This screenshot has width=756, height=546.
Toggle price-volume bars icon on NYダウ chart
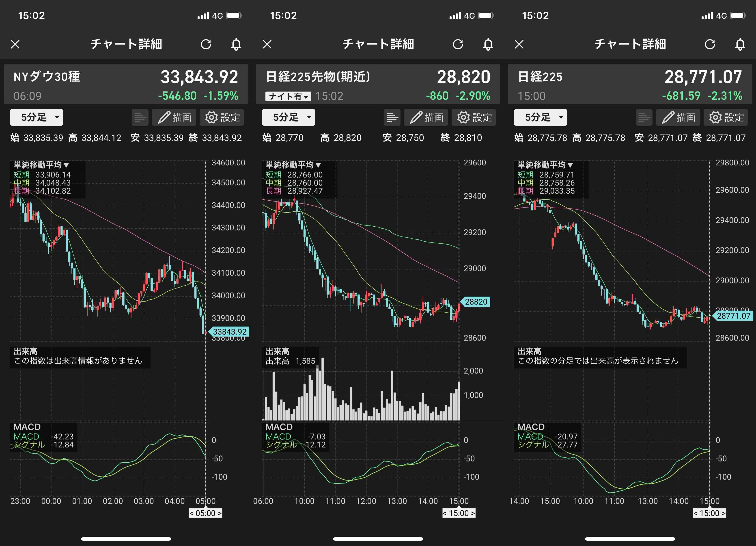pos(140,117)
